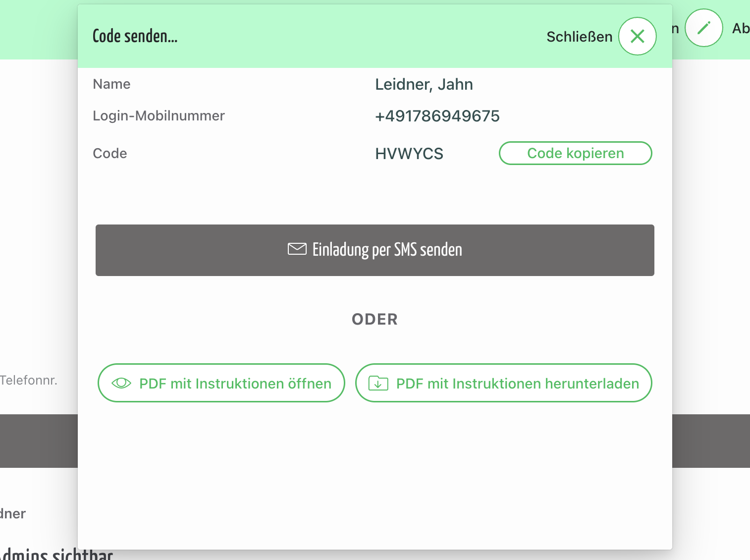Close the Code senden dialog with X icon

point(637,36)
